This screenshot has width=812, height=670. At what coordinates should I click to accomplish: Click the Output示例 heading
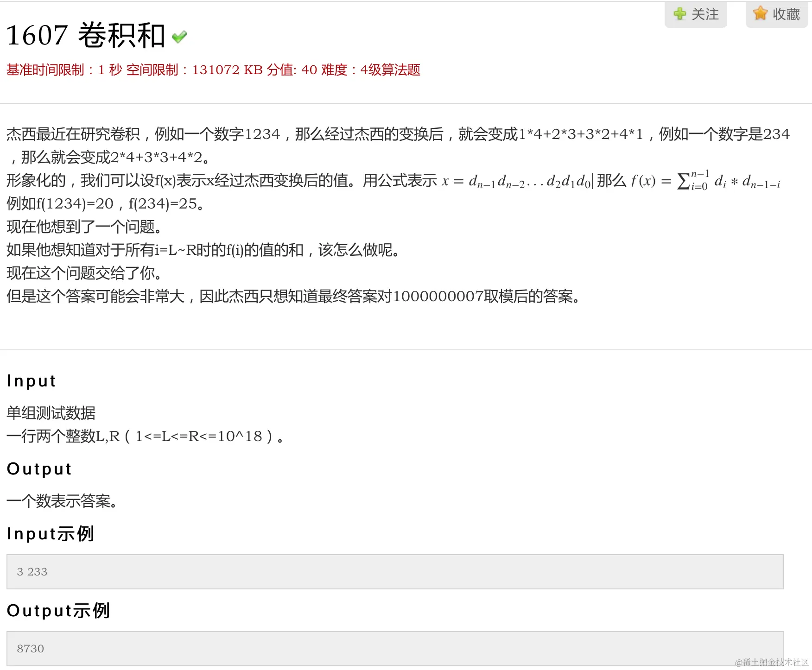click(x=58, y=611)
